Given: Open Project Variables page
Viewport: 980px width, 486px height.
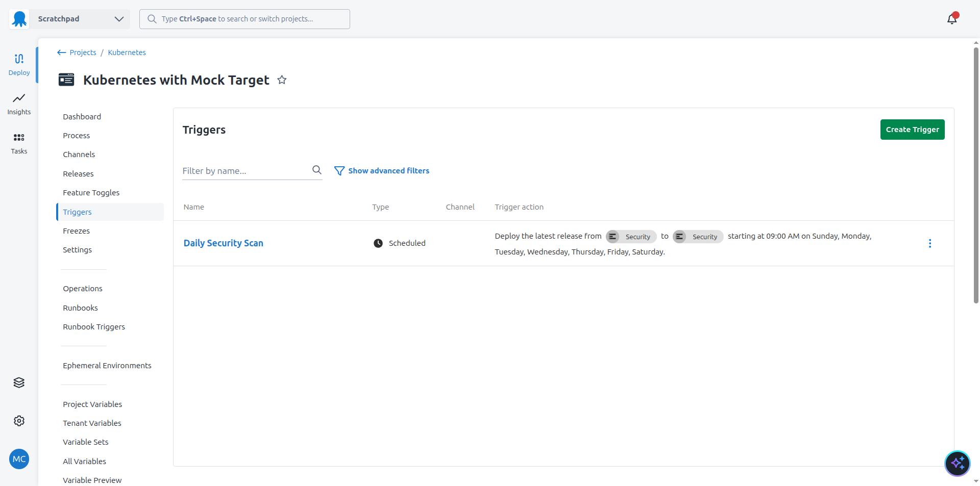Looking at the screenshot, I should pos(92,404).
